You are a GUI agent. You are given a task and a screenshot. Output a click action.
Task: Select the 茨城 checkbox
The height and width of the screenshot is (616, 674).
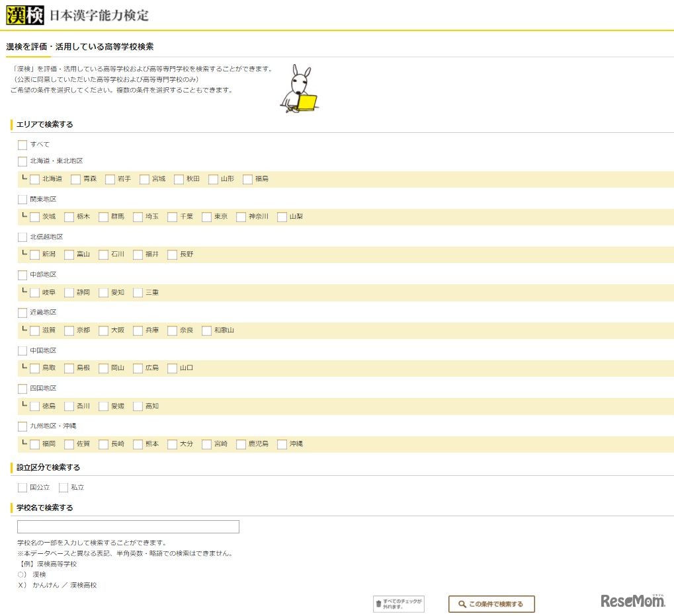(x=35, y=217)
